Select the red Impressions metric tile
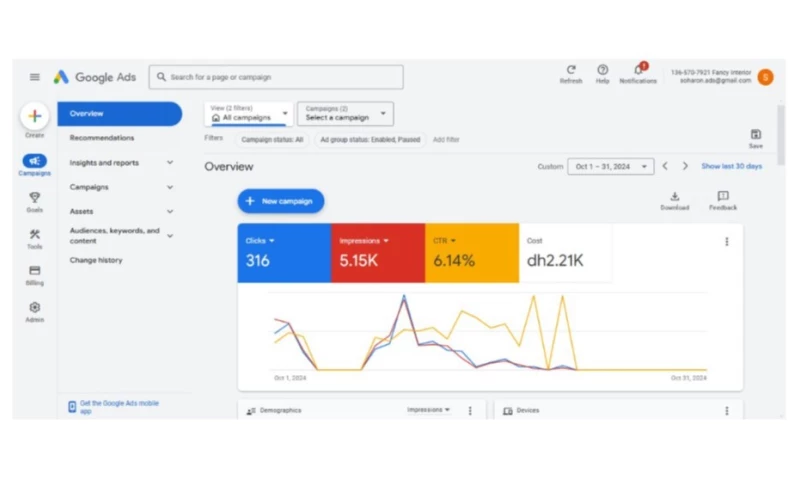 pyautogui.click(x=377, y=253)
